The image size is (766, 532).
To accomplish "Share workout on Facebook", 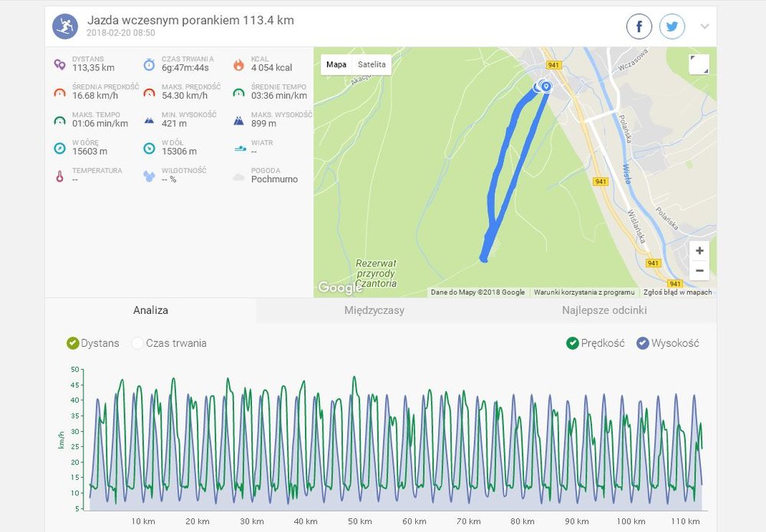I will (x=639, y=26).
